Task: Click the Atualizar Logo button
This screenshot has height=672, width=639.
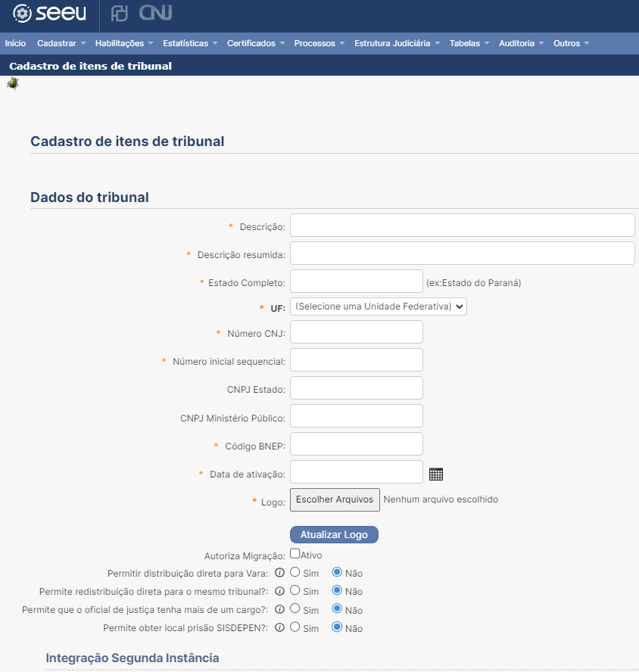Action: [x=334, y=534]
